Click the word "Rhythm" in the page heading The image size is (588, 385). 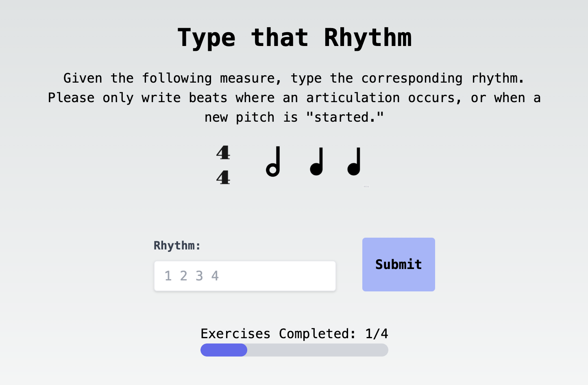(368, 38)
